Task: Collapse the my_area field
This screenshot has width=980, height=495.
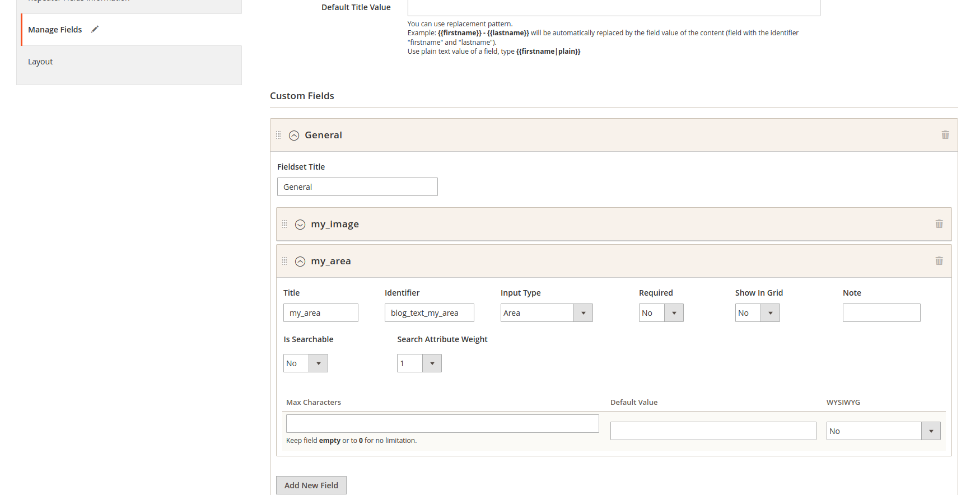Action: 300,261
